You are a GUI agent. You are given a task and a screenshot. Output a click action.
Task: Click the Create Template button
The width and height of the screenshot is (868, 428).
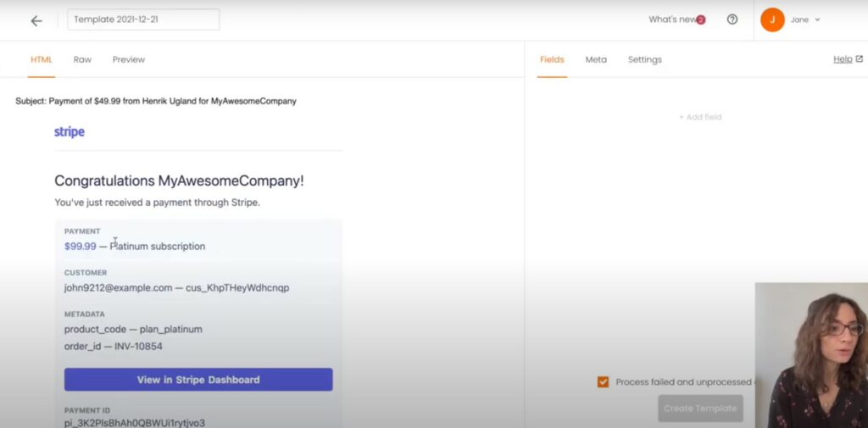[x=700, y=409]
